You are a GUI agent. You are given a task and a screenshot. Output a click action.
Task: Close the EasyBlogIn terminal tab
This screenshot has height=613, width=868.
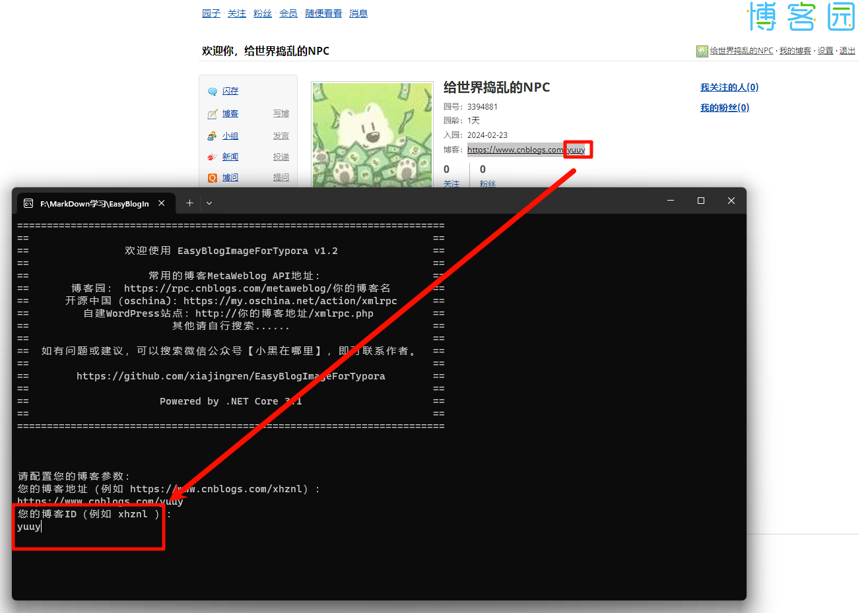point(162,203)
